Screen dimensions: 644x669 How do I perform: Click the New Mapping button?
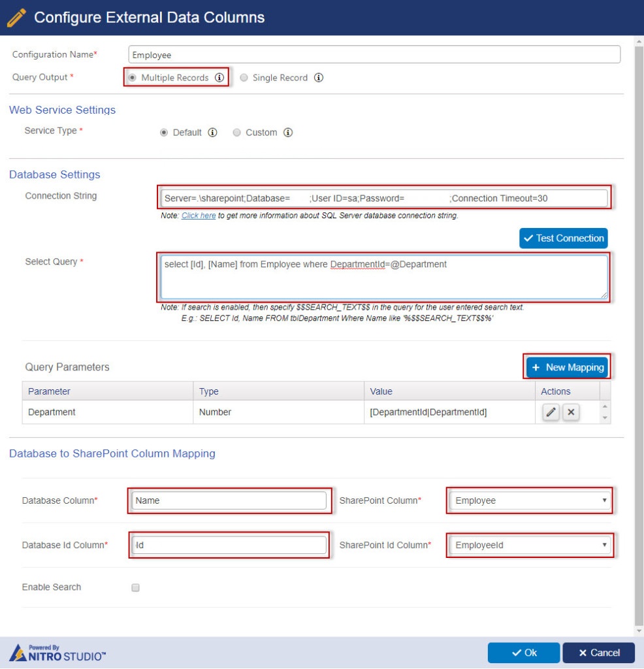(x=566, y=367)
